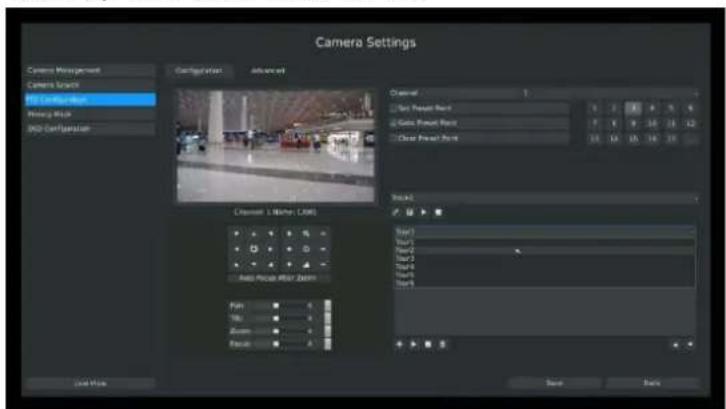Adjust the Focus speed slider
Screen dimensions: 726x409
pos(276,344)
